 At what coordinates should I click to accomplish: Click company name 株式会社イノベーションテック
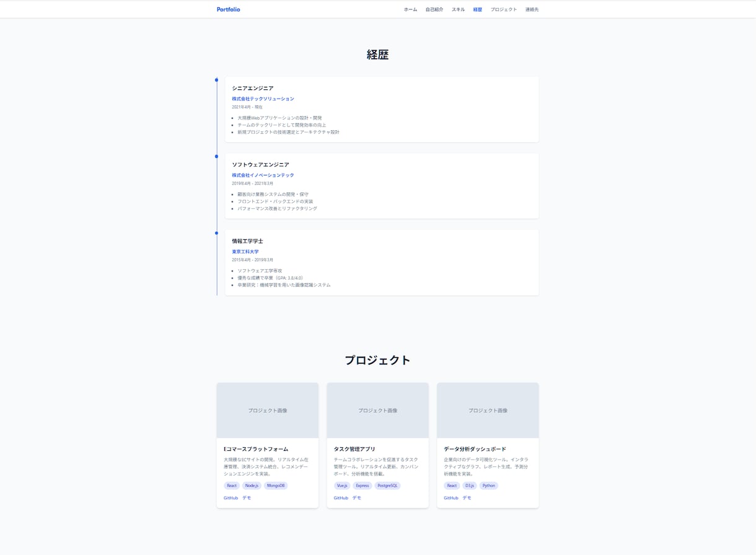point(263,175)
